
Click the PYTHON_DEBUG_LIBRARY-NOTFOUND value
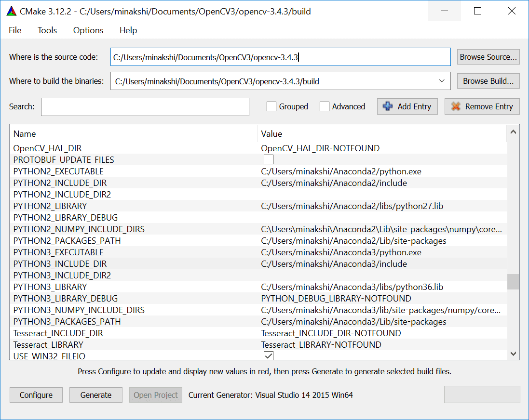tap(336, 299)
